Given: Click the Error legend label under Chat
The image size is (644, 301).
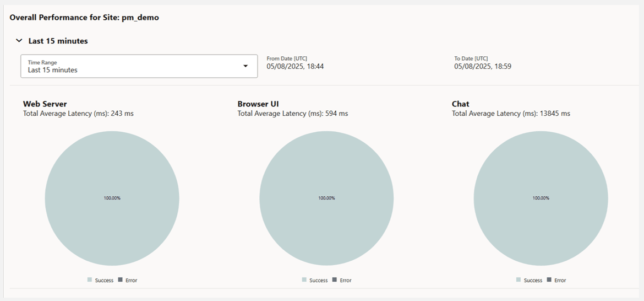Looking at the screenshot, I should coord(560,281).
